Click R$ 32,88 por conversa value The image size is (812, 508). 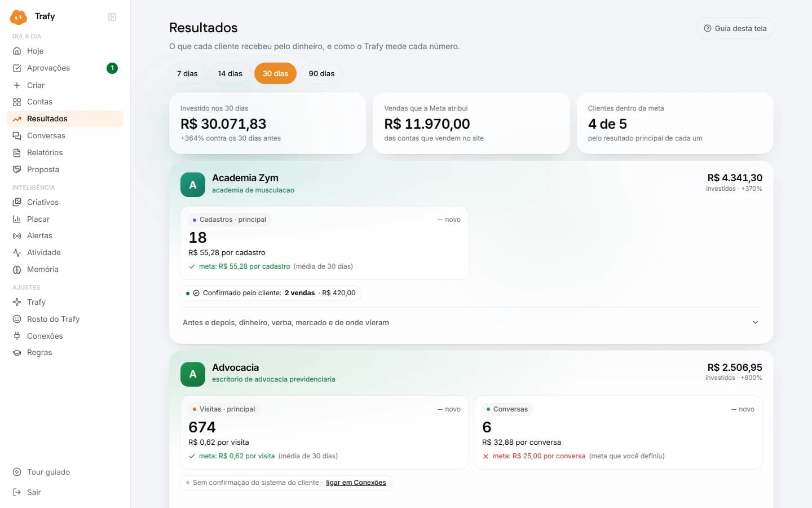click(522, 443)
